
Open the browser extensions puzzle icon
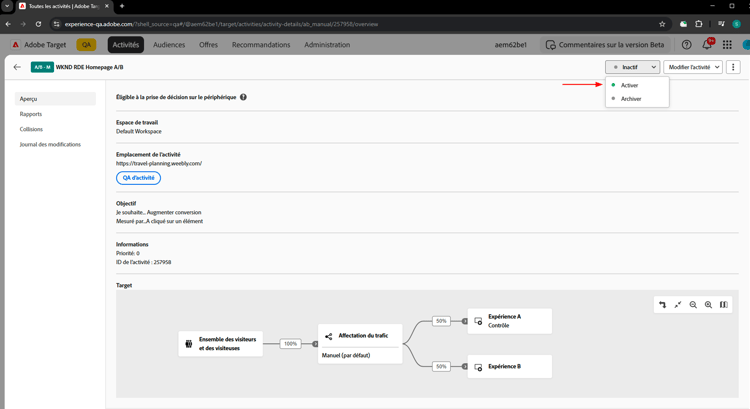pyautogui.click(x=699, y=24)
